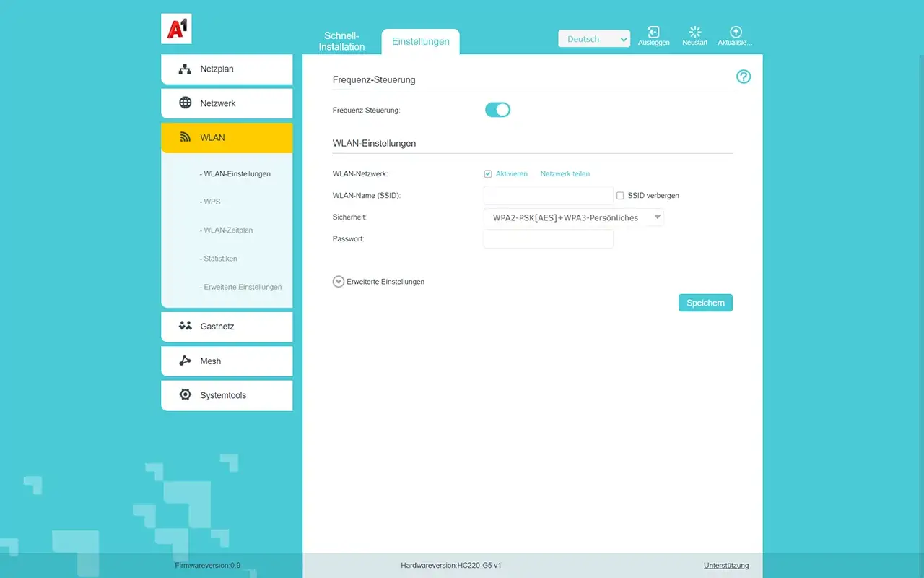This screenshot has height=578, width=924.
Task: Click the Neustart reboot icon
Action: (694, 33)
